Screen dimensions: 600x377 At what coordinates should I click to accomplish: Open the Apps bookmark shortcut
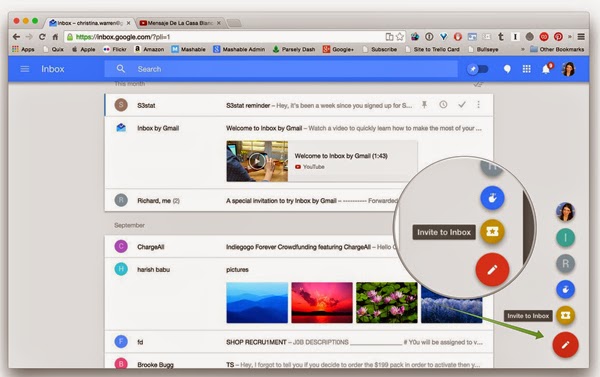point(23,49)
